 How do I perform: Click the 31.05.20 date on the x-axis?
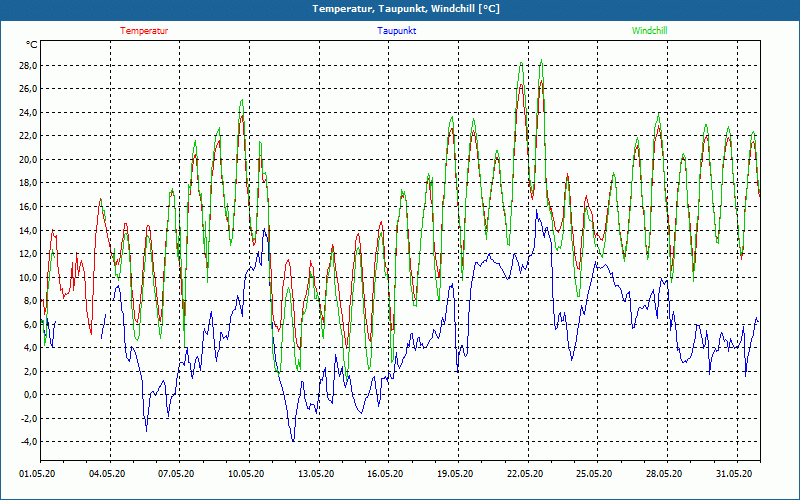734,474
